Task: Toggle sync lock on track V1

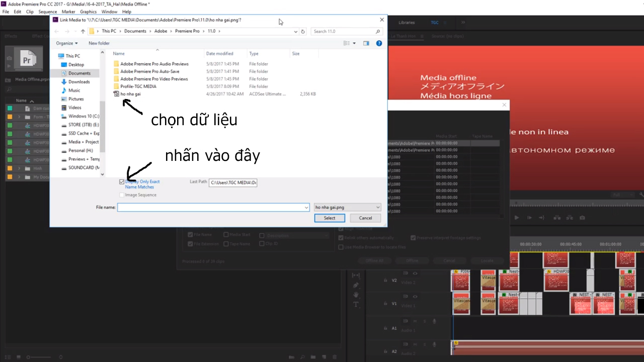Action: pos(406,297)
